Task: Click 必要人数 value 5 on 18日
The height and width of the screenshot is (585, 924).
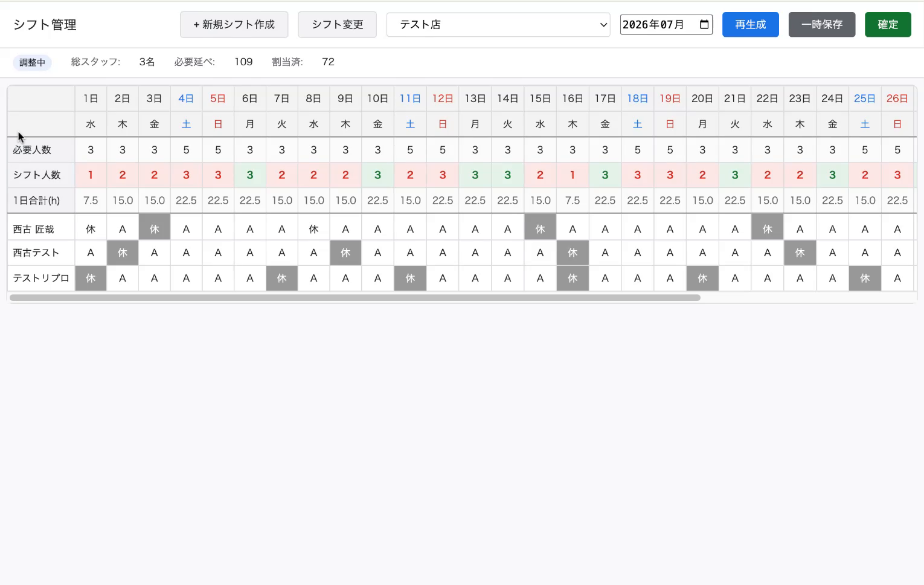Action: [638, 150]
